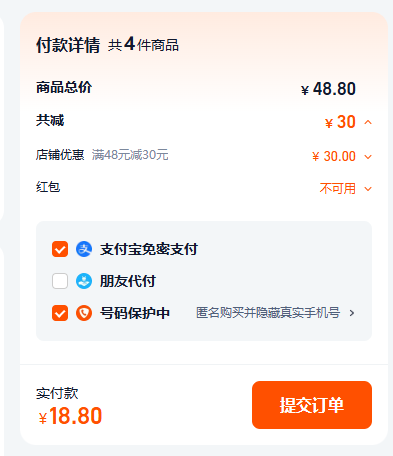Click 匿名购买并隐藏真实手机号 link
The width and height of the screenshot is (393, 456).
(268, 313)
